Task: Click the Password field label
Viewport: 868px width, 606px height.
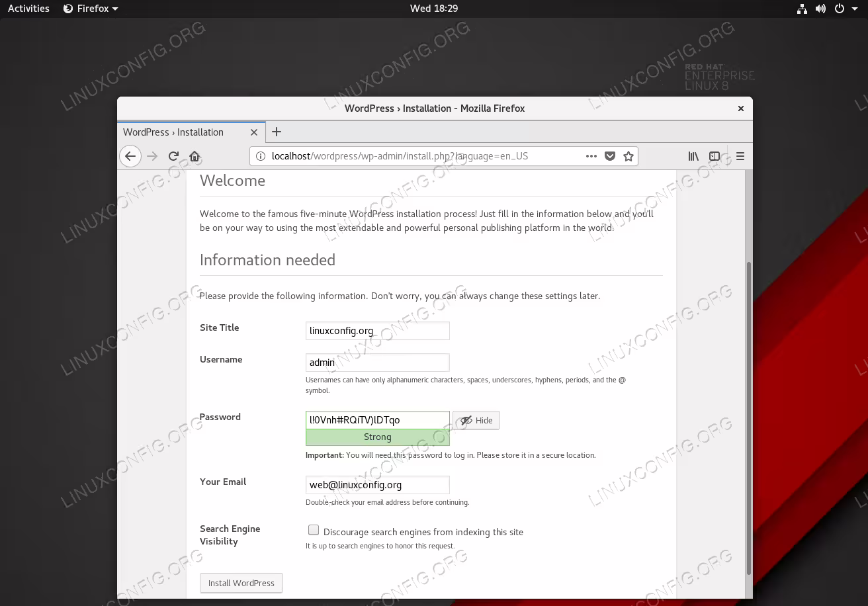Action: tap(220, 417)
